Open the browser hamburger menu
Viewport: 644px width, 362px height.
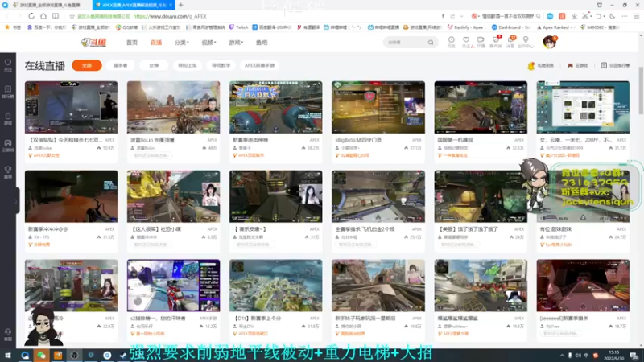click(x=636, y=16)
